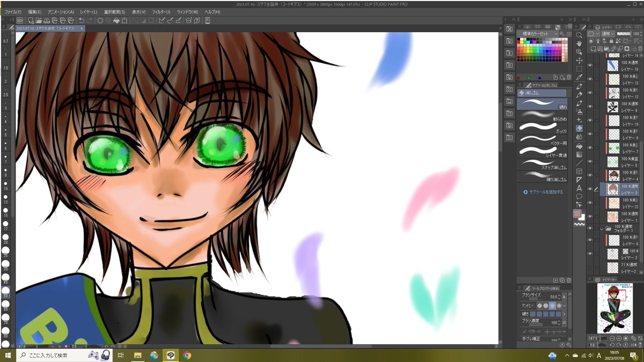Delete sub tool via trash icon in sub tool panel
Viewport: 644px width, 362px height.
click(x=569, y=280)
